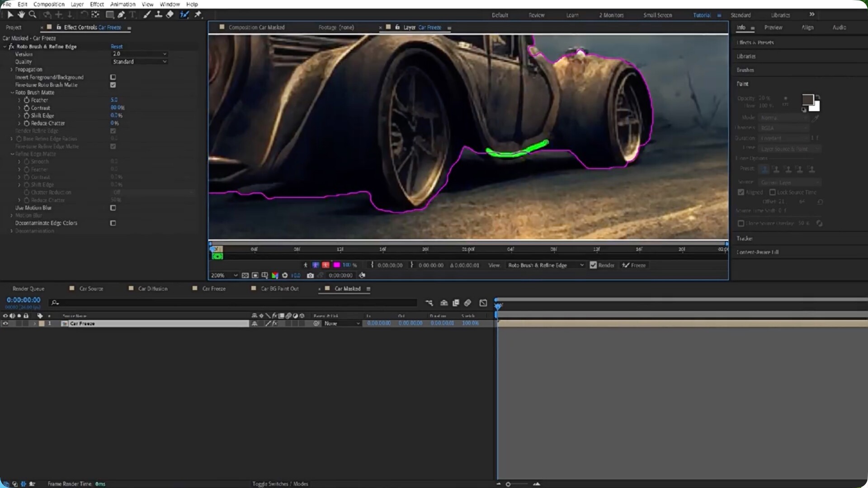Pick the Hand tool
The height and width of the screenshot is (488, 868).
tap(21, 14)
